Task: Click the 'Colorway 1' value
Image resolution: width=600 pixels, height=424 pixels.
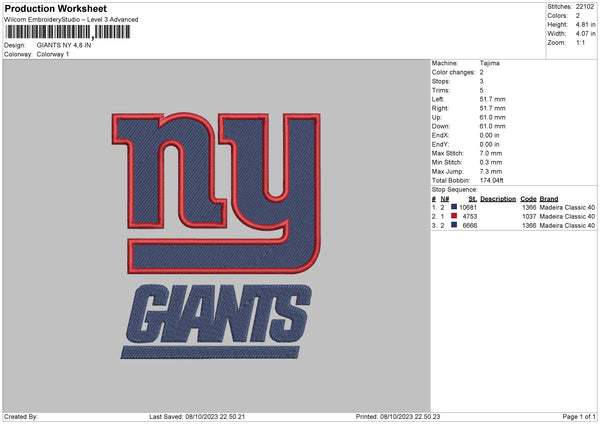Action: point(53,54)
